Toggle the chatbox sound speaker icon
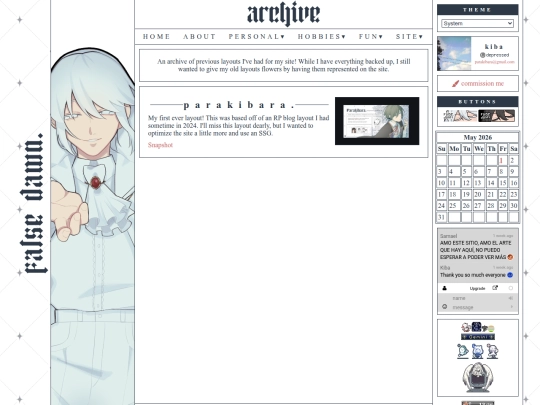Viewport: 540px width, 405px height. tap(511, 298)
